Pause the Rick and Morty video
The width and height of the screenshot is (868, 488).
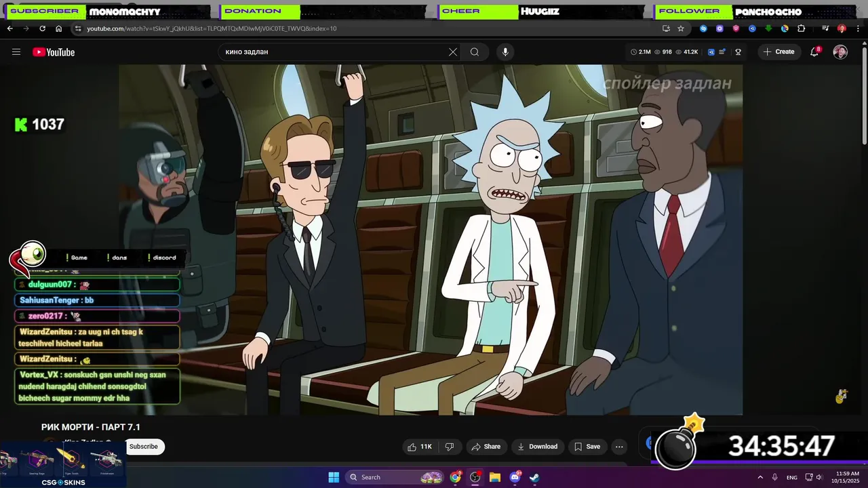click(x=431, y=239)
